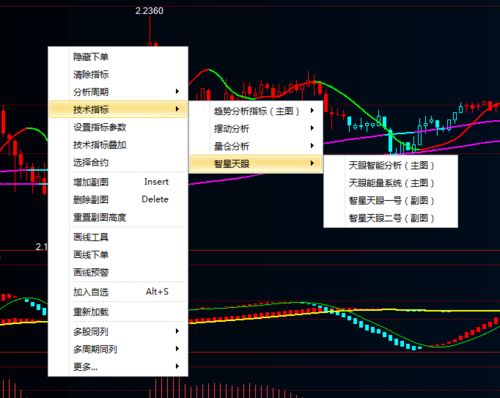Open the 智星天眼 submenu
Viewport: 500px width, 398px height.
pyautogui.click(x=256, y=164)
